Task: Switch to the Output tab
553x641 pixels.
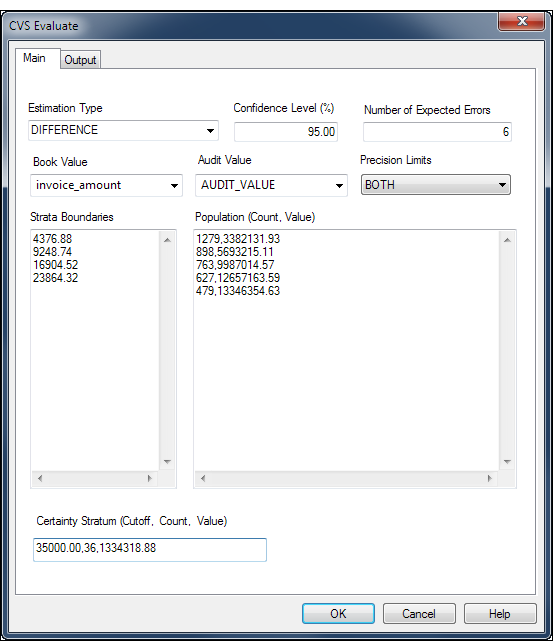Action: pos(80,60)
